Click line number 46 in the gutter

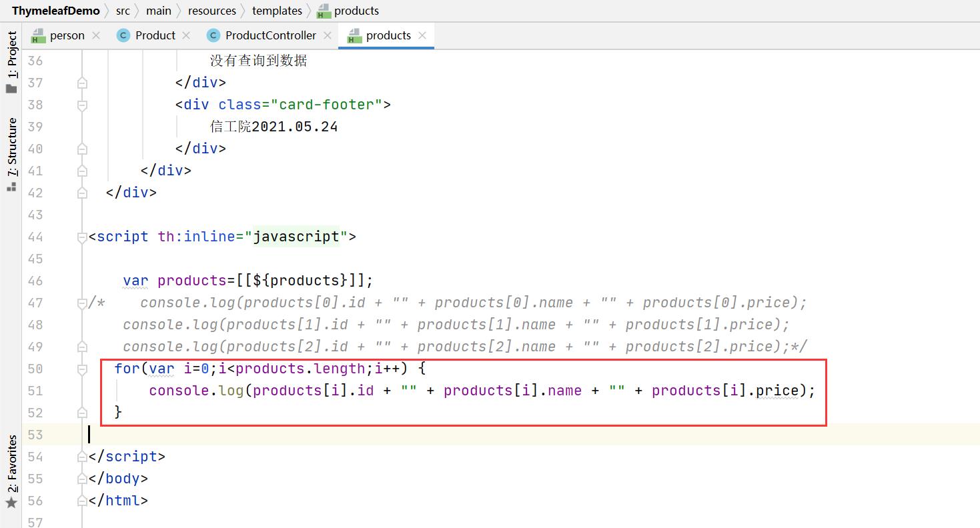coord(35,281)
